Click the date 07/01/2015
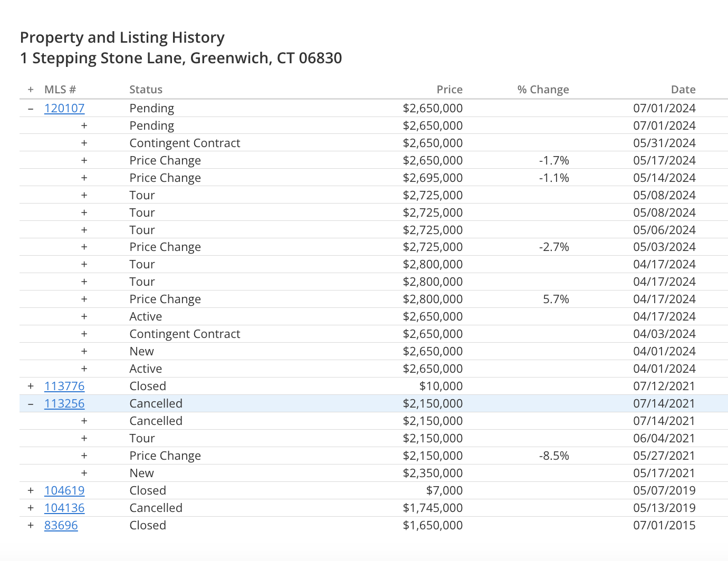 click(664, 525)
